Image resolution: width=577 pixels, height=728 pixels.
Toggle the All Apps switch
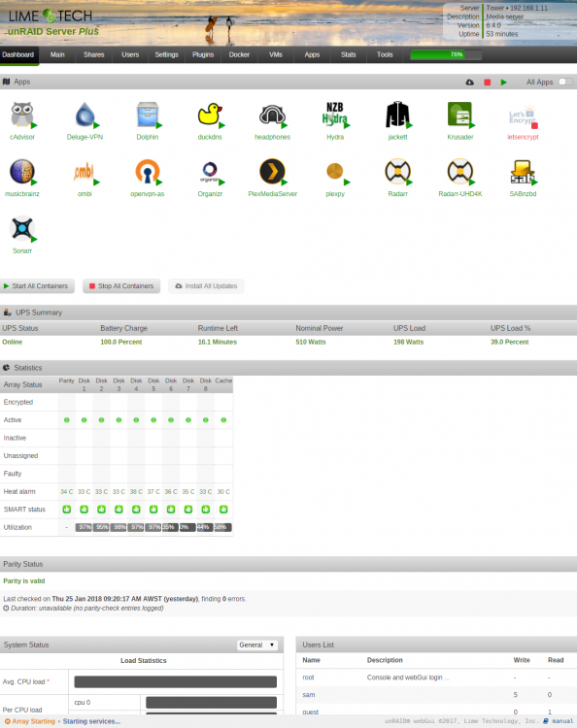pyautogui.click(x=565, y=82)
